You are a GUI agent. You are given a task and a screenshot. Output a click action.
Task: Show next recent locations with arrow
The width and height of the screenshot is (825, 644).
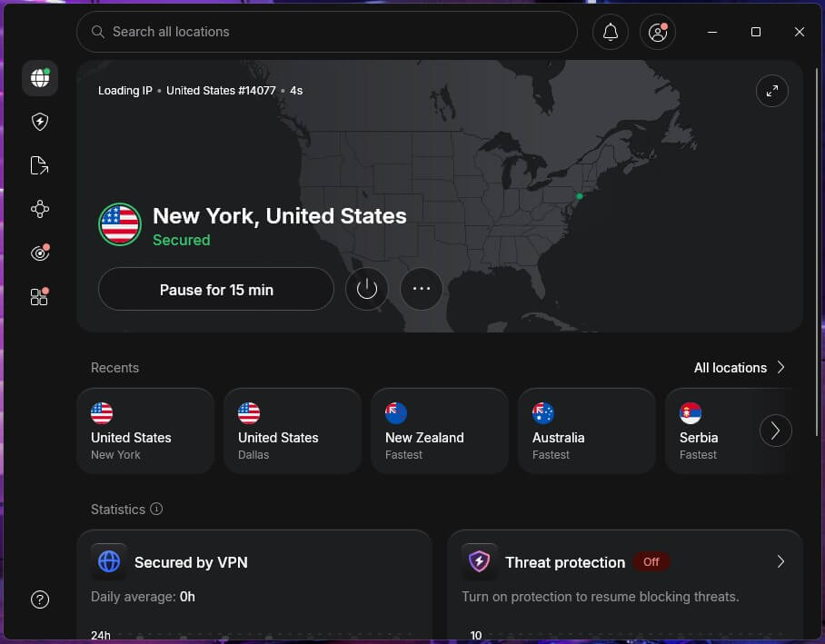pos(776,431)
